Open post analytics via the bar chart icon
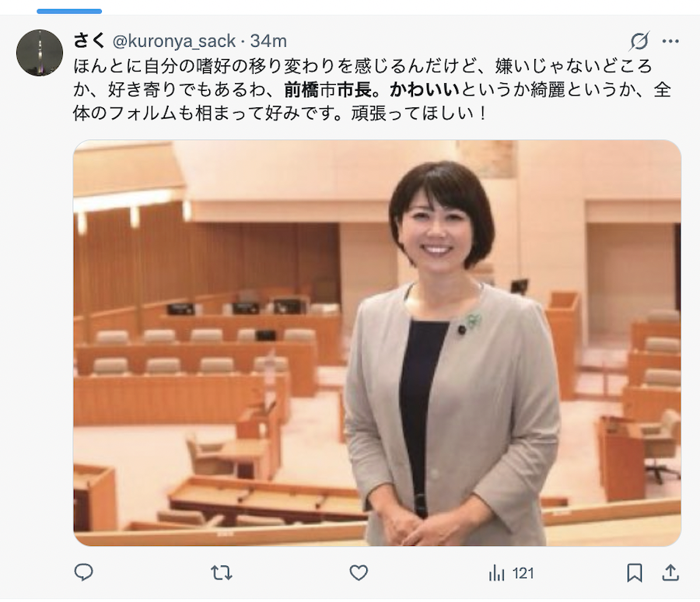This screenshot has width=700, height=602. pos(496,573)
